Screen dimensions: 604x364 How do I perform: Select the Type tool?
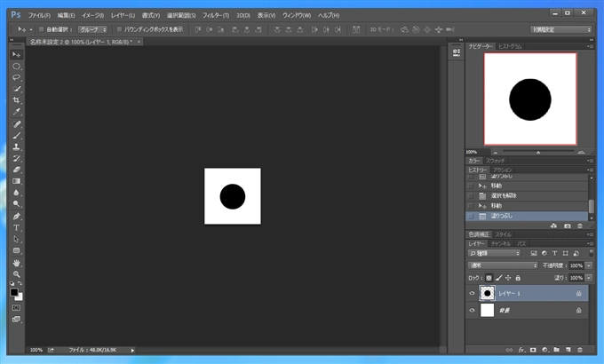tap(16, 227)
